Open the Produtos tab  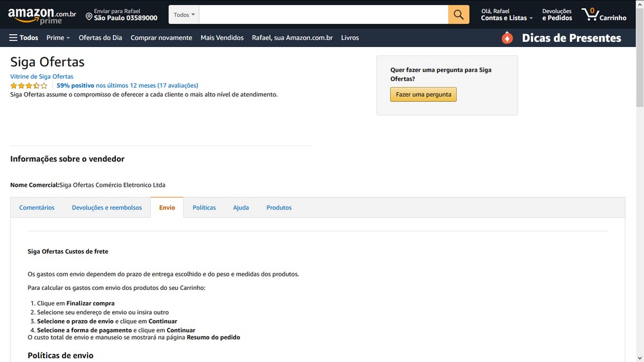pos(279,208)
